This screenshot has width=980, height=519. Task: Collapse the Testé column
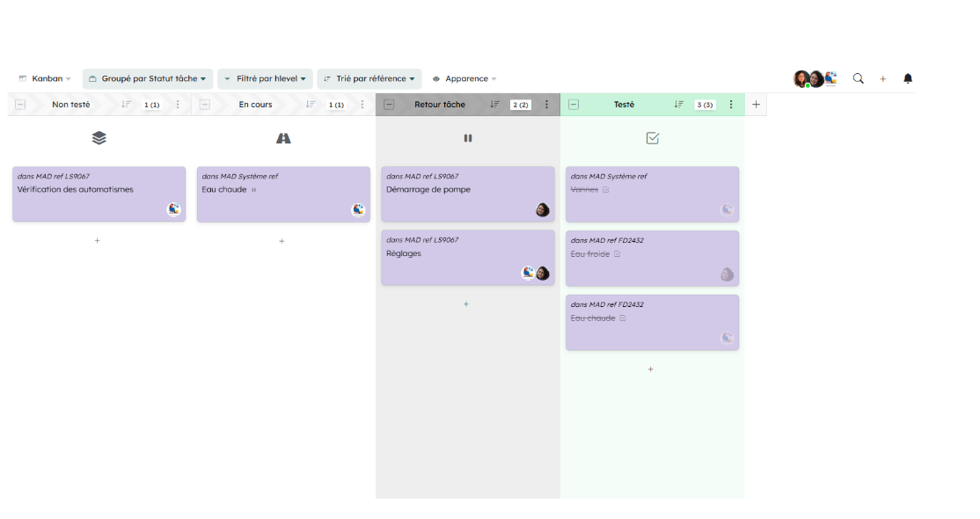(574, 105)
